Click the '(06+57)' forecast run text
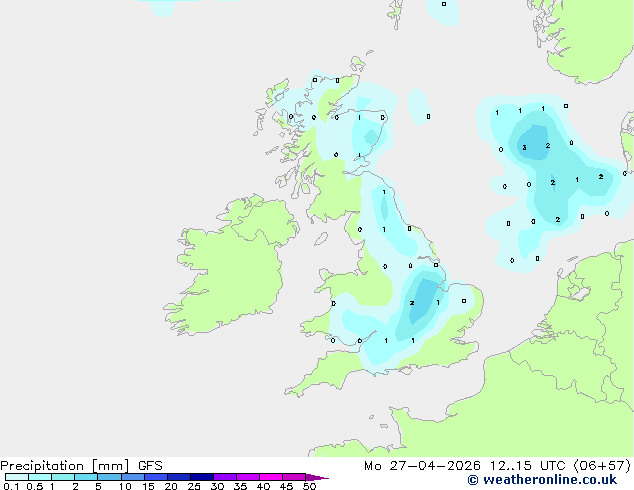This screenshot has width=634, height=490. point(602,466)
